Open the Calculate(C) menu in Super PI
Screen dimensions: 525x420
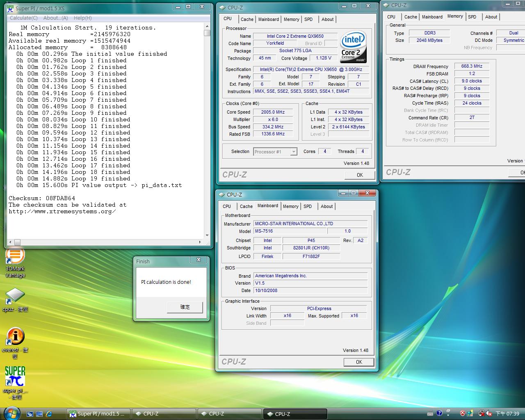pos(23,18)
